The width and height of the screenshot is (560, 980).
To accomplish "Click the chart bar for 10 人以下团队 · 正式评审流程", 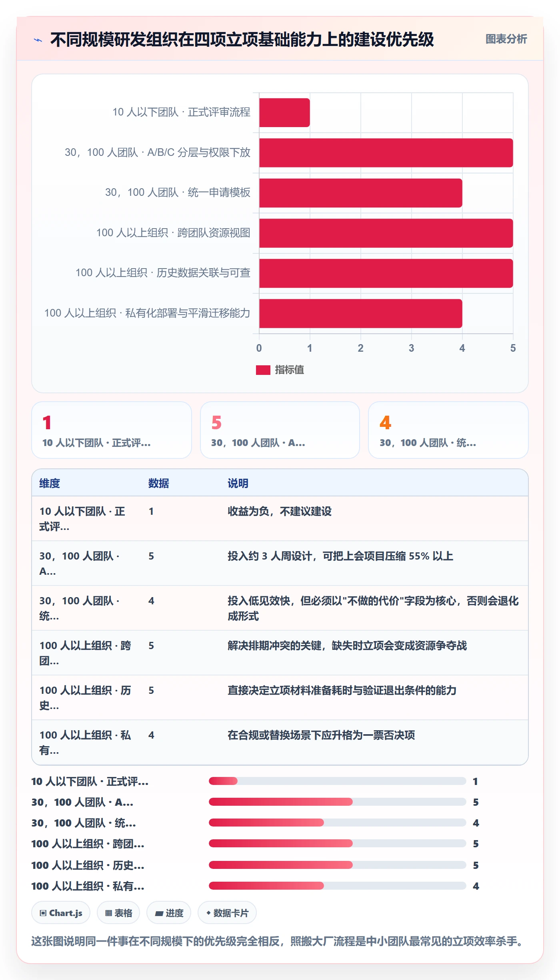I will 284,113.
